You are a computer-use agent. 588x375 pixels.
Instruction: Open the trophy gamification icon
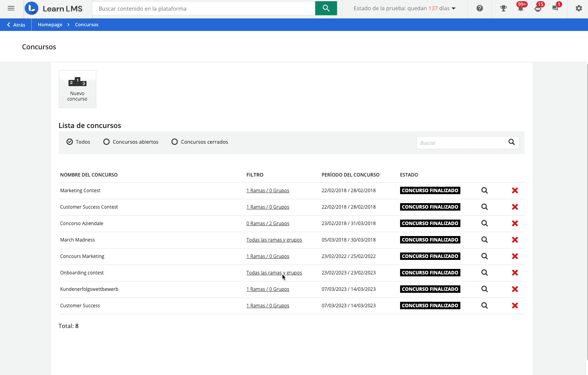[503, 8]
